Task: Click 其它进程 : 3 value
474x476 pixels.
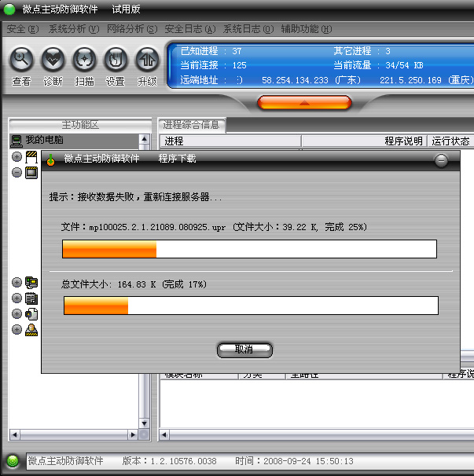Action: click(x=362, y=51)
